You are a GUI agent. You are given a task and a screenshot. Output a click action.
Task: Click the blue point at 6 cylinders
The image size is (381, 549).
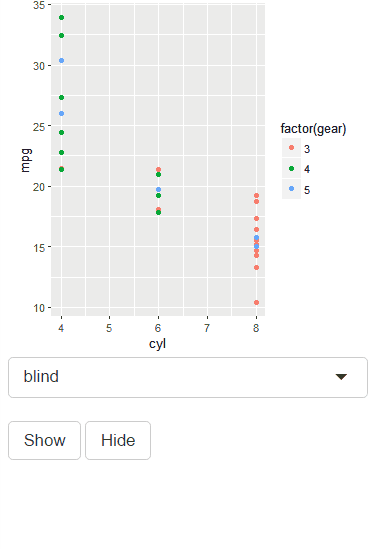(x=158, y=189)
